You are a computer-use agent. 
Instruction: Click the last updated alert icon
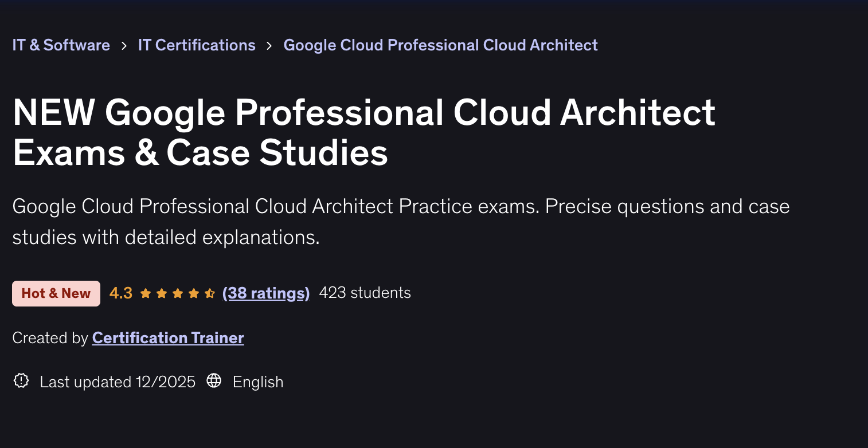point(21,381)
